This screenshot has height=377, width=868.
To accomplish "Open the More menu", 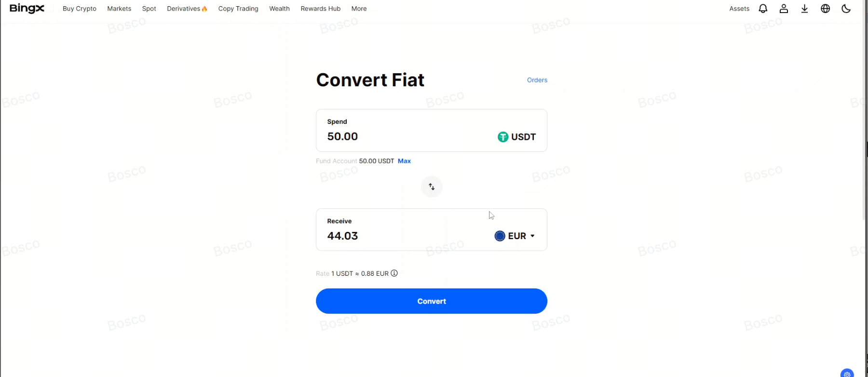I will 359,9.
